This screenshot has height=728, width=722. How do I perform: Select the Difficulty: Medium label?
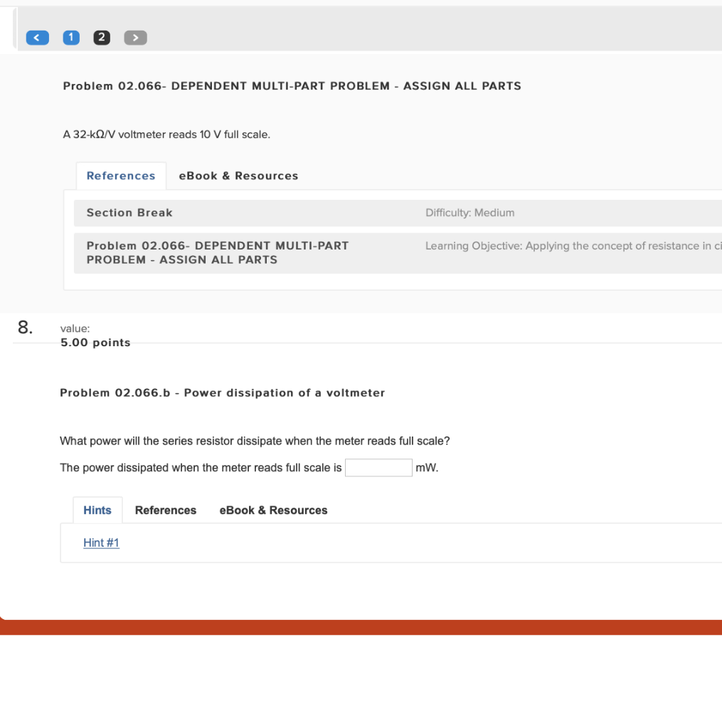(470, 213)
